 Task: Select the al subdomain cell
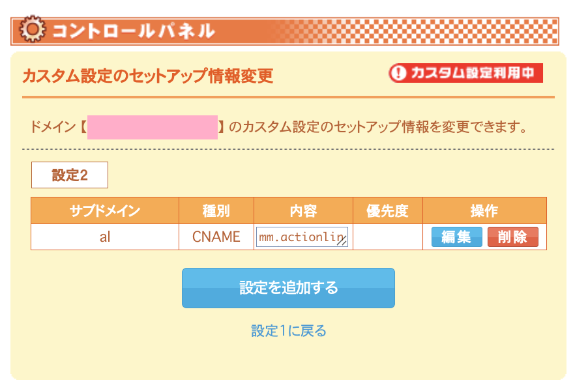point(105,237)
